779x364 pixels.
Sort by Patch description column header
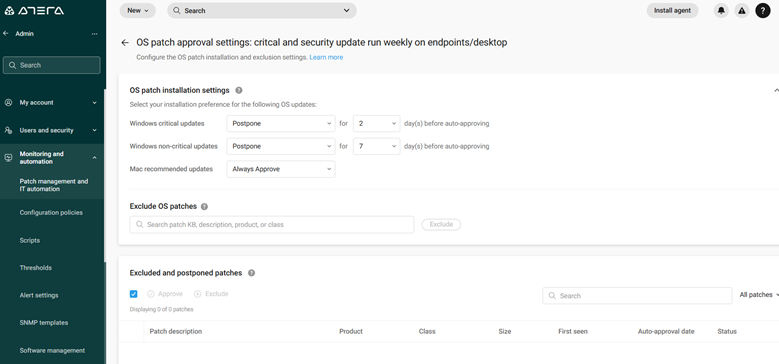176,331
